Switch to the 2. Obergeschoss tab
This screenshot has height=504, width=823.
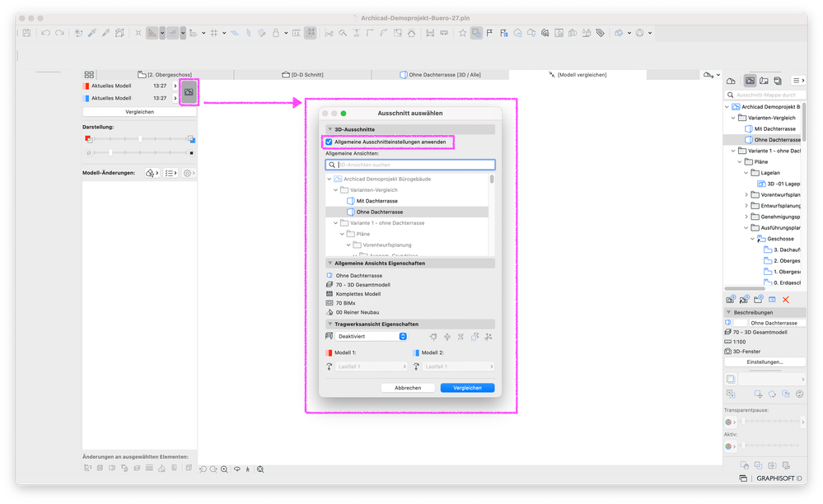point(165,75)
